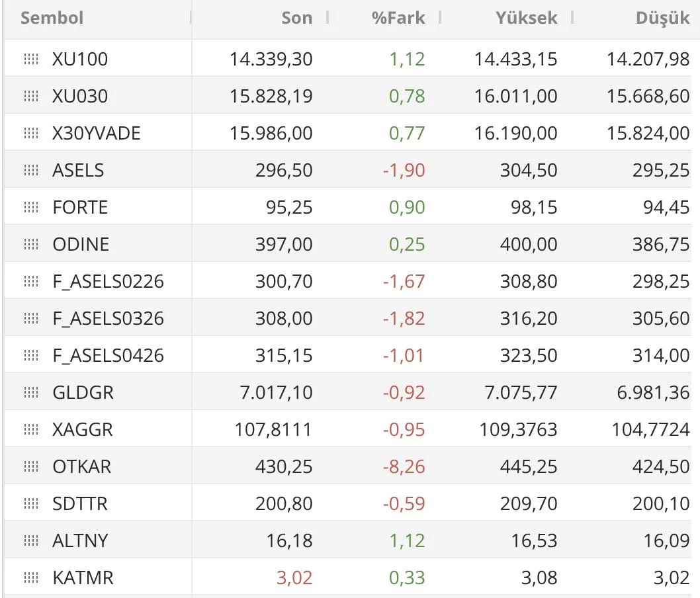Open the ALTNY symbol
Viewport: 700px width, 598px height.
click(x=80, y=541)
